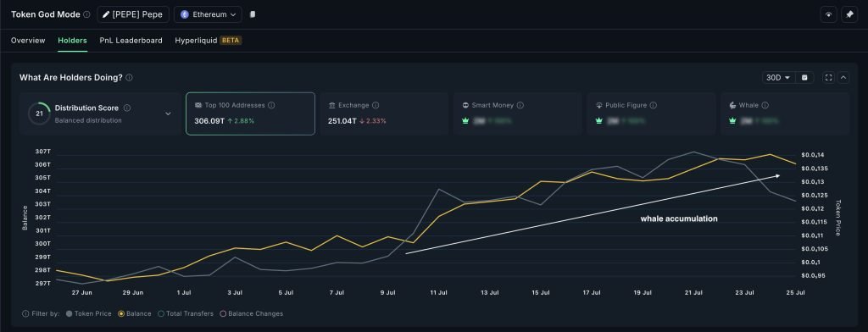The image size is (868, 332).
Task: Switch to the Overview tab
Action: (x=28, y=41)
